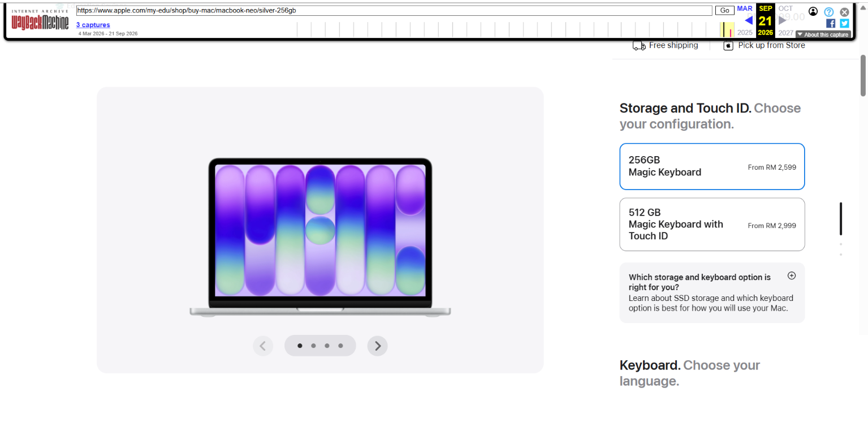Click the 4 Mar 2026 - 21 Sep 2026 date range
The height and width of the screenshot is (422, 868).
click(108, 33)
